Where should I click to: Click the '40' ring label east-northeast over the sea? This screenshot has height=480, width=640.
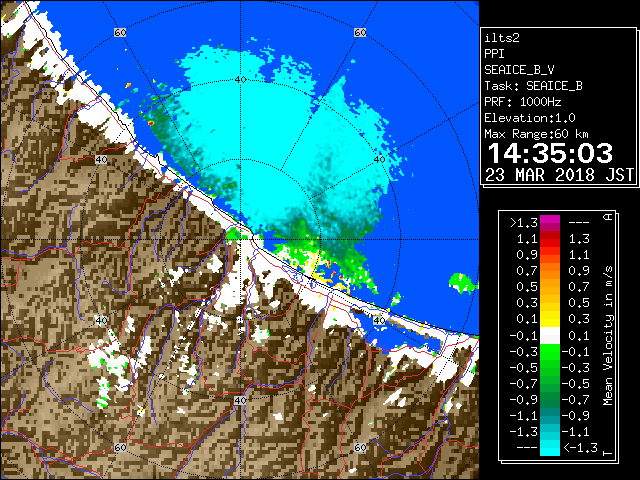(x=380, y=159)
